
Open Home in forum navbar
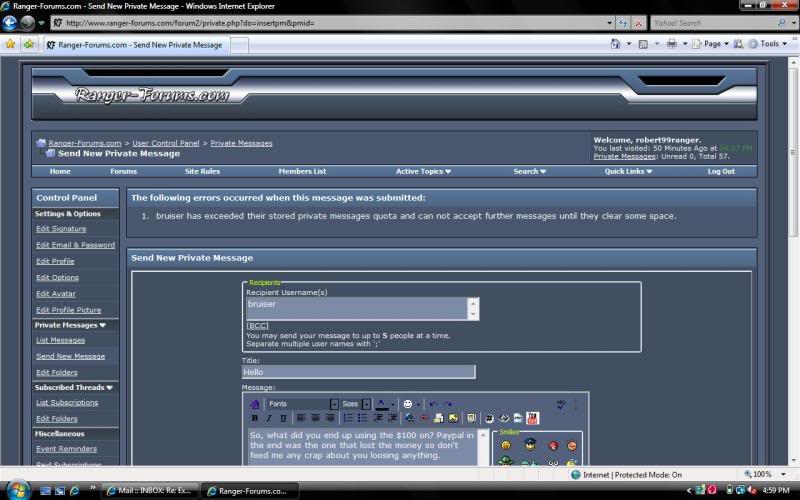tap(60, 171)
